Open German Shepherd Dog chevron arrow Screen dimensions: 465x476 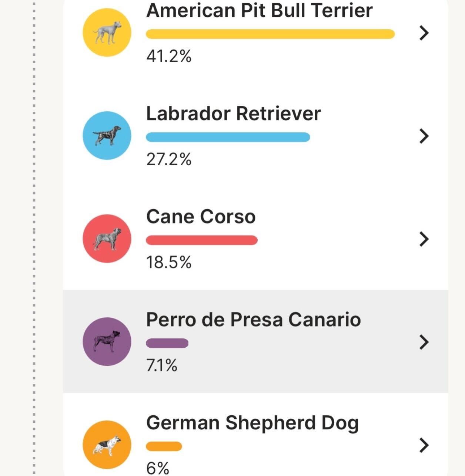[424, 445]
